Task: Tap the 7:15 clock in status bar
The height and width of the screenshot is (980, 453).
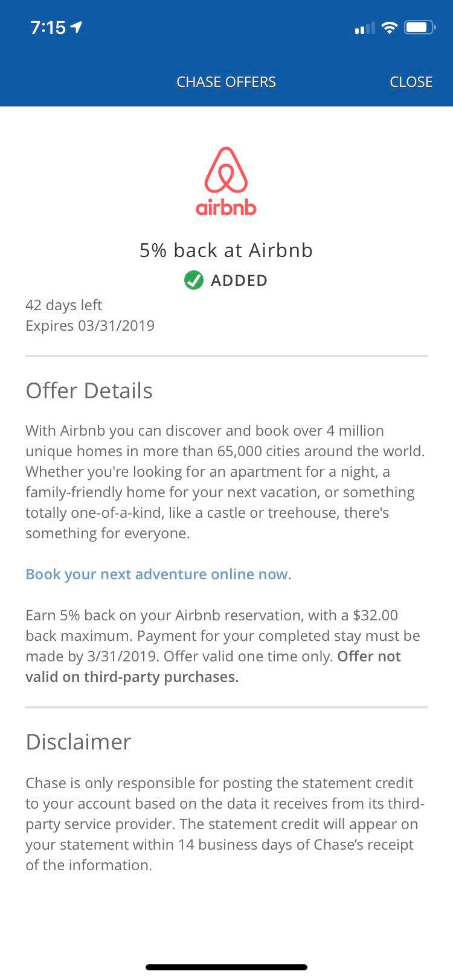Action: coord(48,28)
